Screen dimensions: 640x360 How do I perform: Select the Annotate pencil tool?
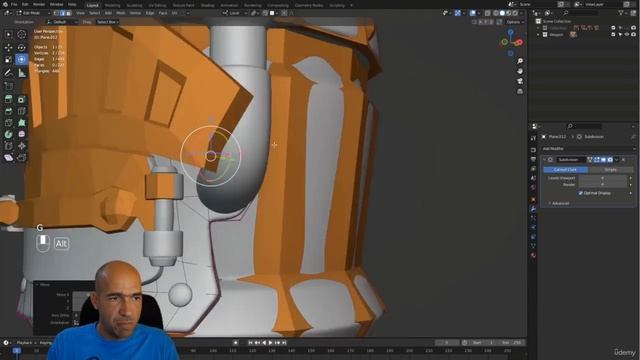9,73
